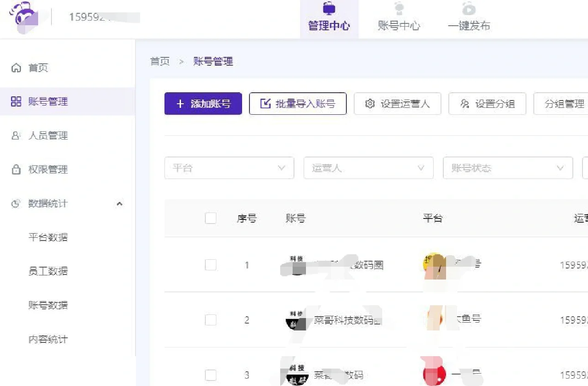588x386 pixels.
Task: Expand the 运营人 dropdown
Action: (368, 168)
